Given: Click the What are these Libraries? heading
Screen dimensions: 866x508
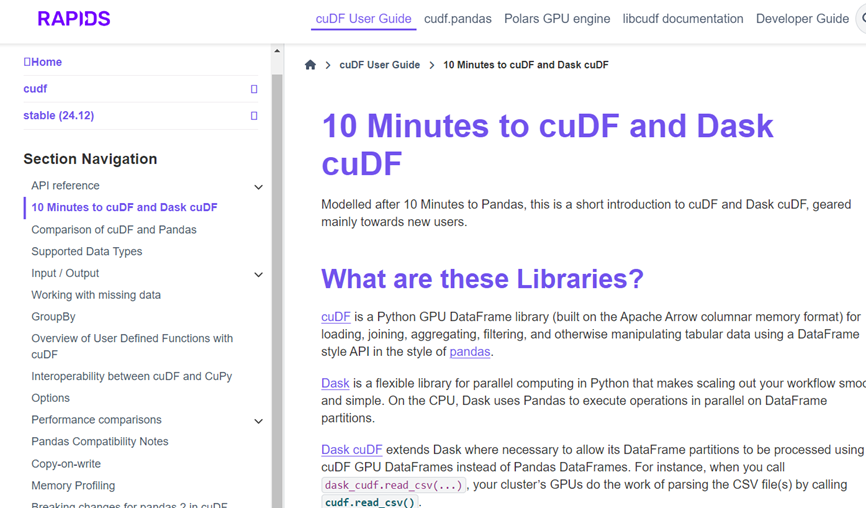Looking at the screenshot, I should point(483,278).
